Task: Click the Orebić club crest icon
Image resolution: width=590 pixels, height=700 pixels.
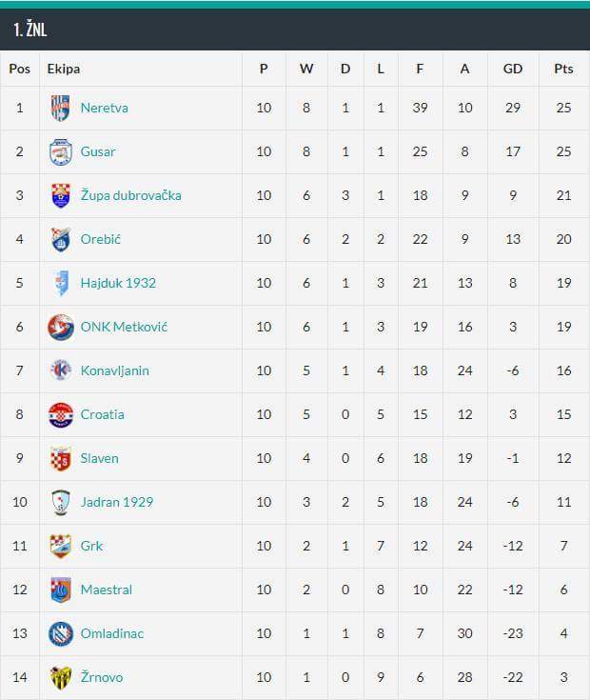Action: point(60,239)
